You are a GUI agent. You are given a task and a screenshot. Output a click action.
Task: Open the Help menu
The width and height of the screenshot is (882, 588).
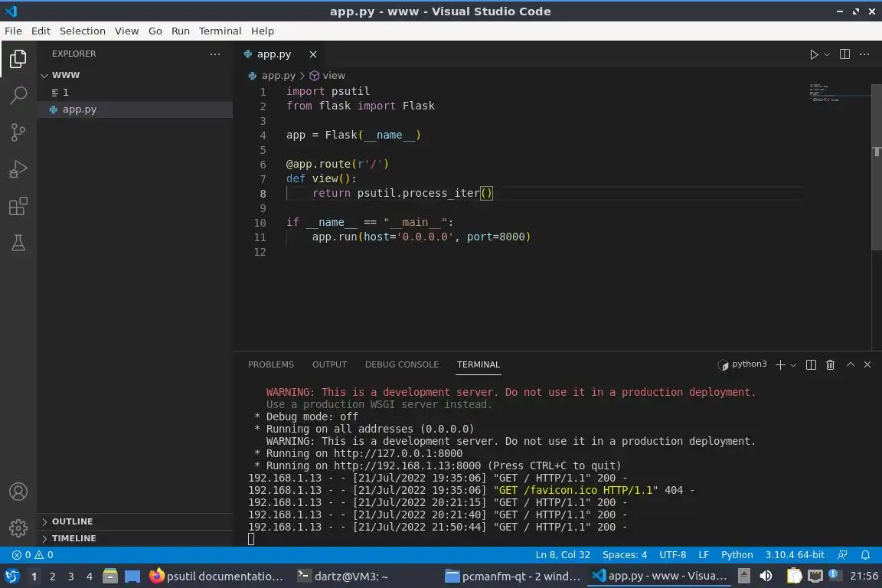pyautogui.click(x=262, y=31)
